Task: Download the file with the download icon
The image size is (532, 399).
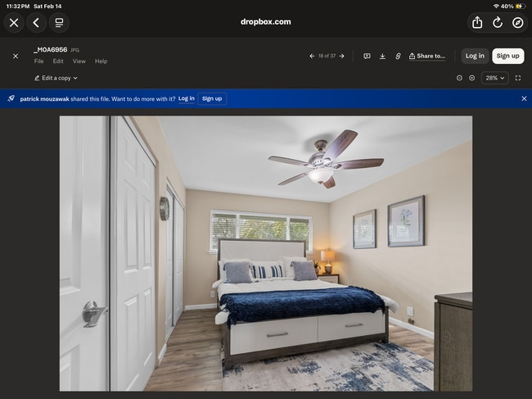Action: [x=382, y=56]
